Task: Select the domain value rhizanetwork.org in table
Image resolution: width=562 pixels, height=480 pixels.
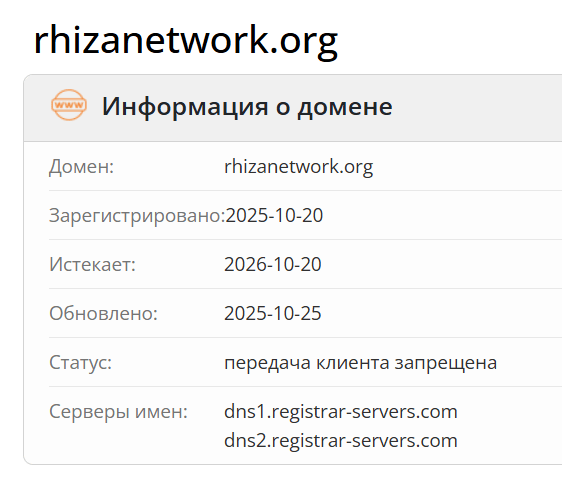Action: (x=299, y=167)
